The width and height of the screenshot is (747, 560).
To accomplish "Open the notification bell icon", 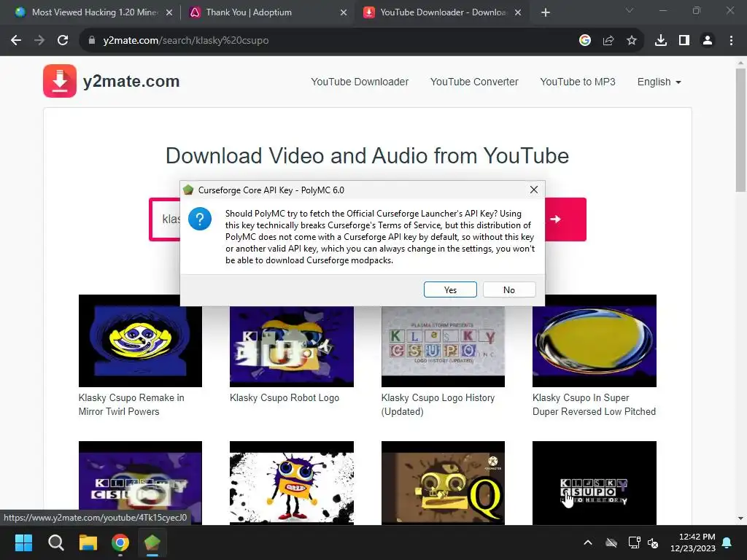I will point(727,542).
